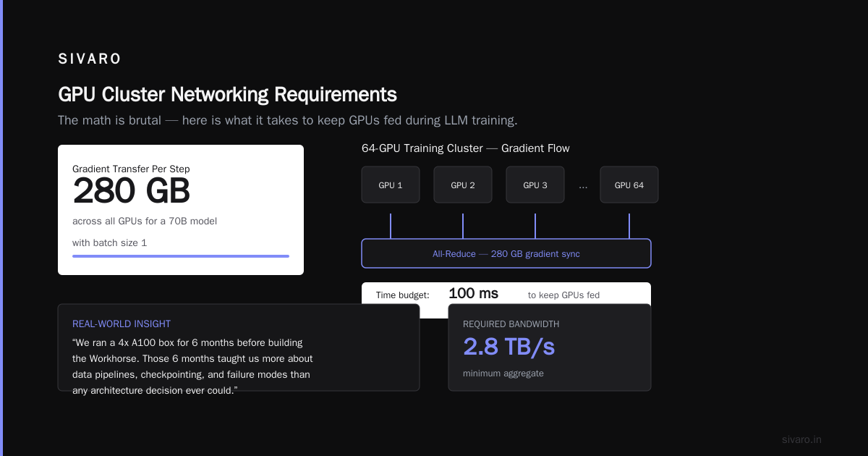Click the subtitle about keeping GPUs fed
Screen dimensions: 868x456
[288, 120]
